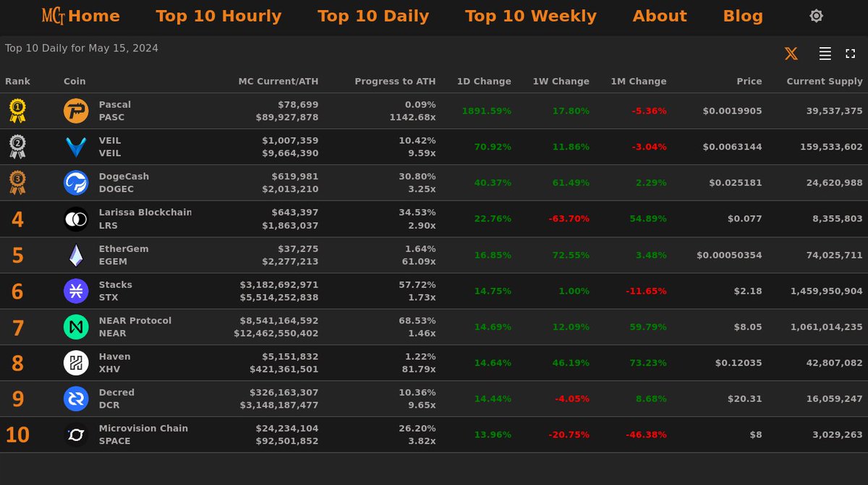This screenshot has width=868, height=485.
Task: Share on X (Twitter) icon
Action: [x=791, y=54]
